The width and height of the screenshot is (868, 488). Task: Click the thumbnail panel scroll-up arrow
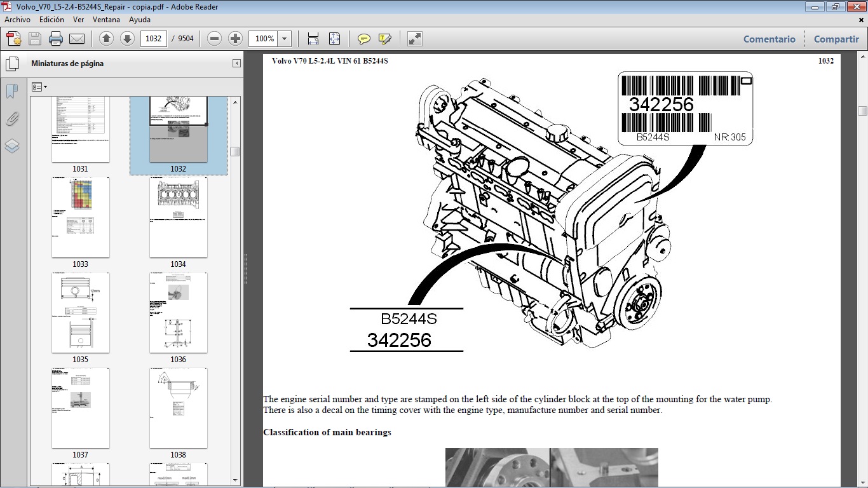(x=235, y=102)
